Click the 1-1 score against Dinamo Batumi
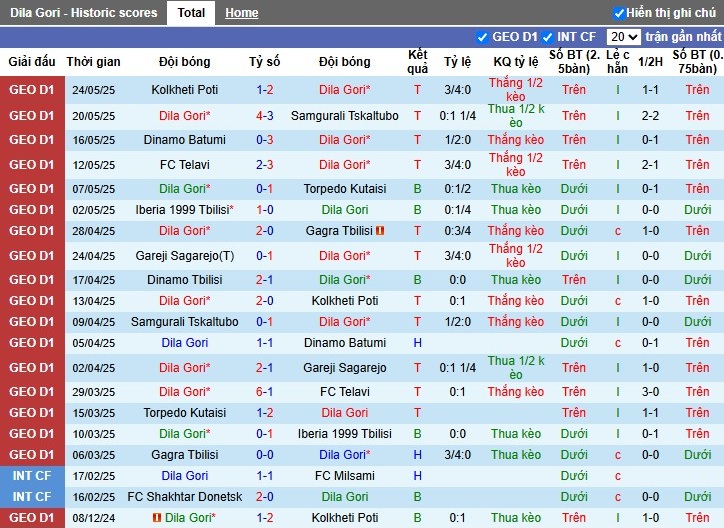This screenshot has width=724, height=528. tap(265, 342)
